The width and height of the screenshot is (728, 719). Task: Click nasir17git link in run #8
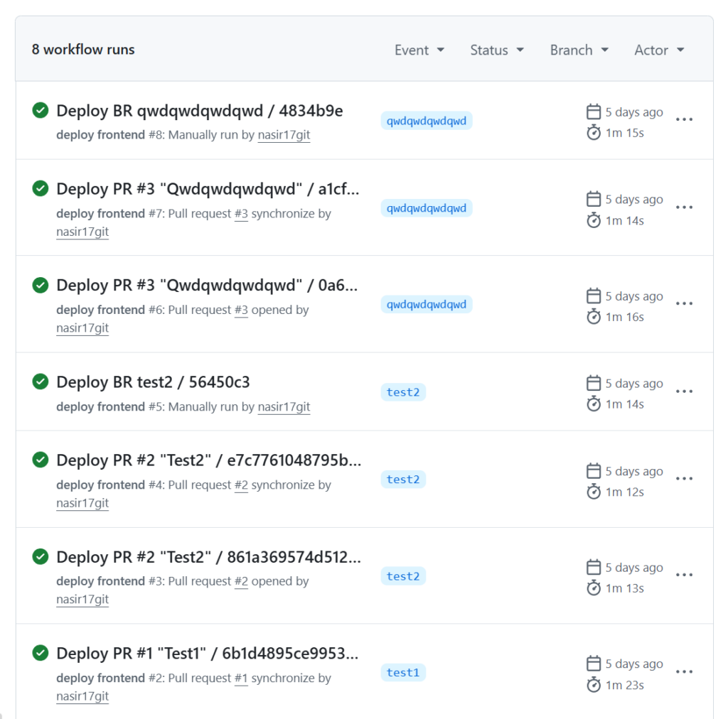pos(284,135)
